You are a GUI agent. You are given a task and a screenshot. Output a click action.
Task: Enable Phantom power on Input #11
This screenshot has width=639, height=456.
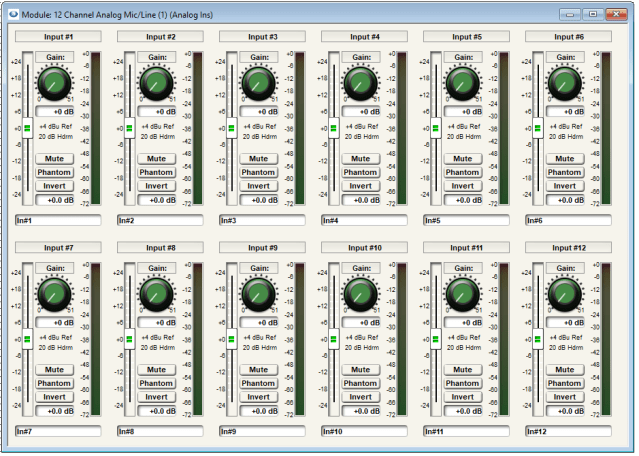461,383
